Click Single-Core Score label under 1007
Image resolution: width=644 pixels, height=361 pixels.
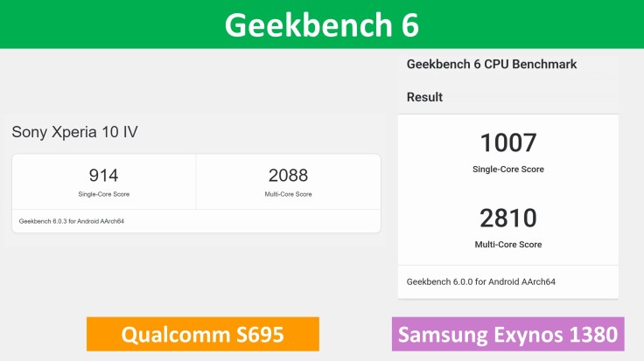coord(508,170)
